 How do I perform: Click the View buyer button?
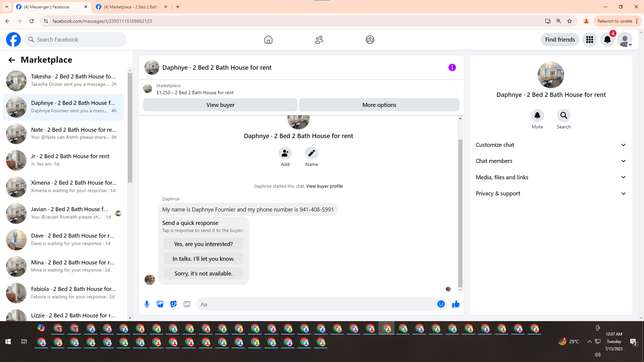coord(220,105)
